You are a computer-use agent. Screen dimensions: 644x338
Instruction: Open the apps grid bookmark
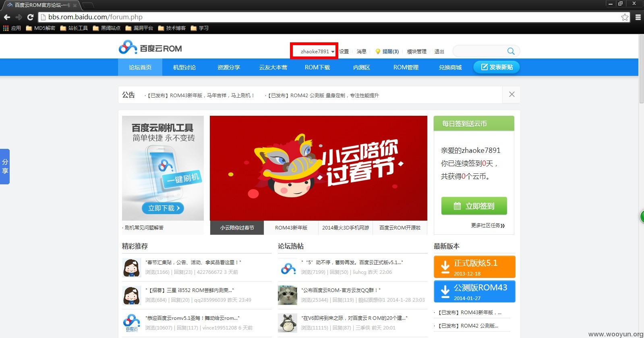tap(12, 28)
